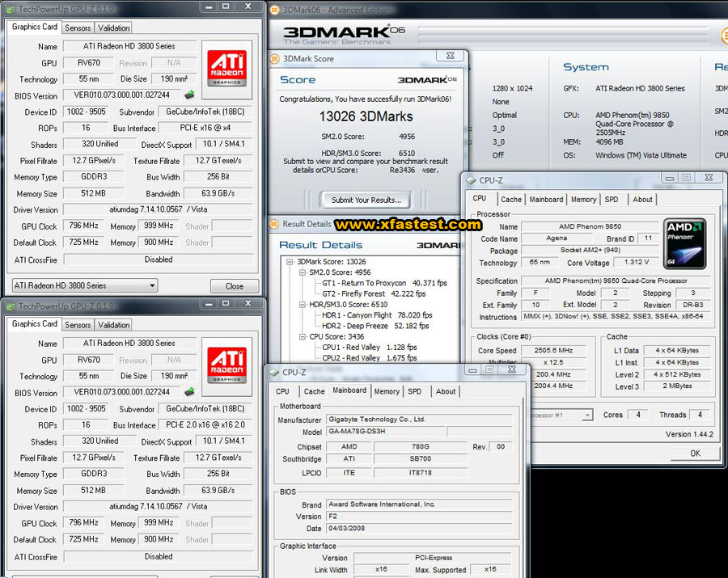Switch to CPU tab in CPU-Z Mainboard window
Viewport: 728px width, 578px height.
pos(282,391)
